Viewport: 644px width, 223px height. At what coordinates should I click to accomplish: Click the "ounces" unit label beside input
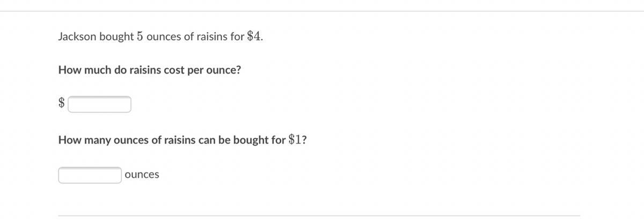[142, 175]
